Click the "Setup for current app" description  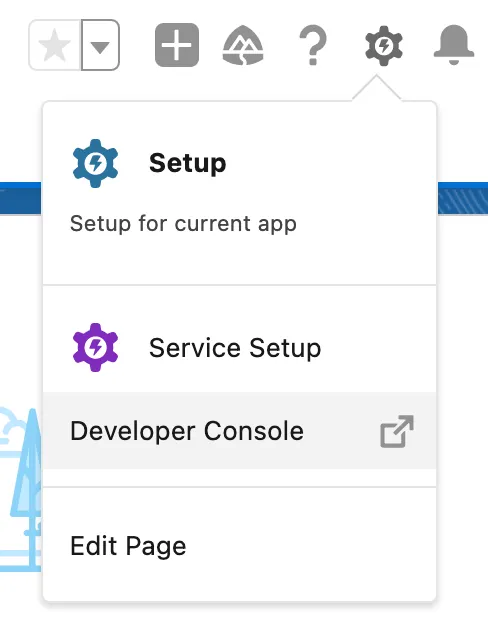click(183, 223)
